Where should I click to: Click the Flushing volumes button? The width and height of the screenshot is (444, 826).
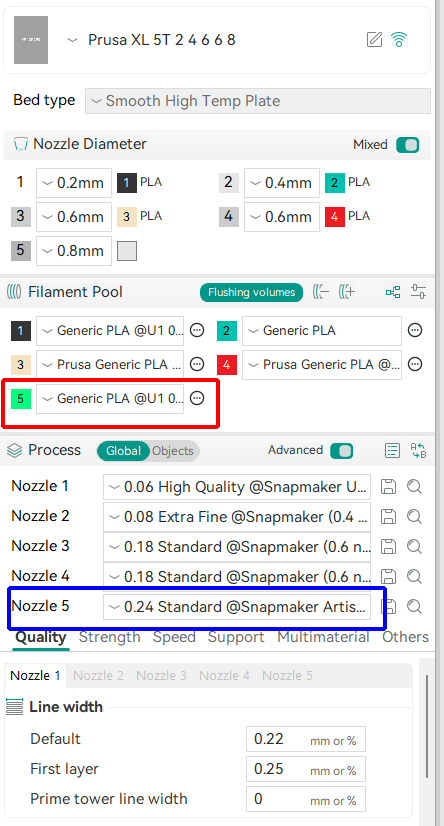251,292
